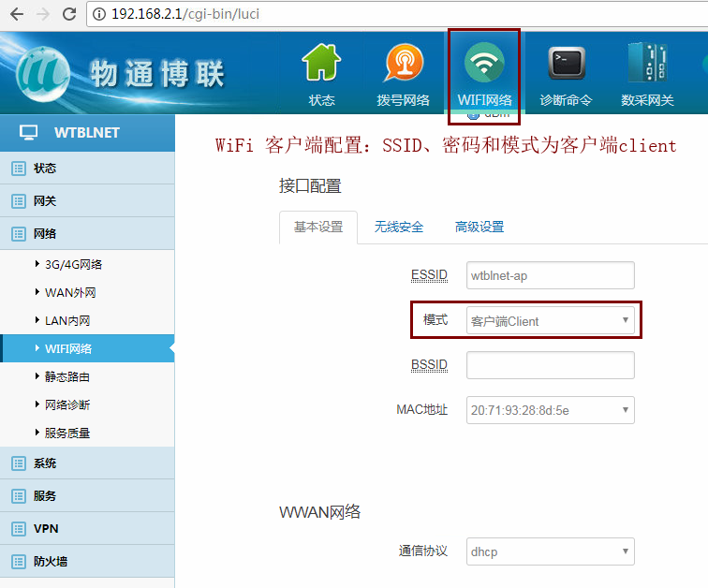Switch to the 无线安全 tab
Viewport: 708px width, 588px height.
pos(399,227)
